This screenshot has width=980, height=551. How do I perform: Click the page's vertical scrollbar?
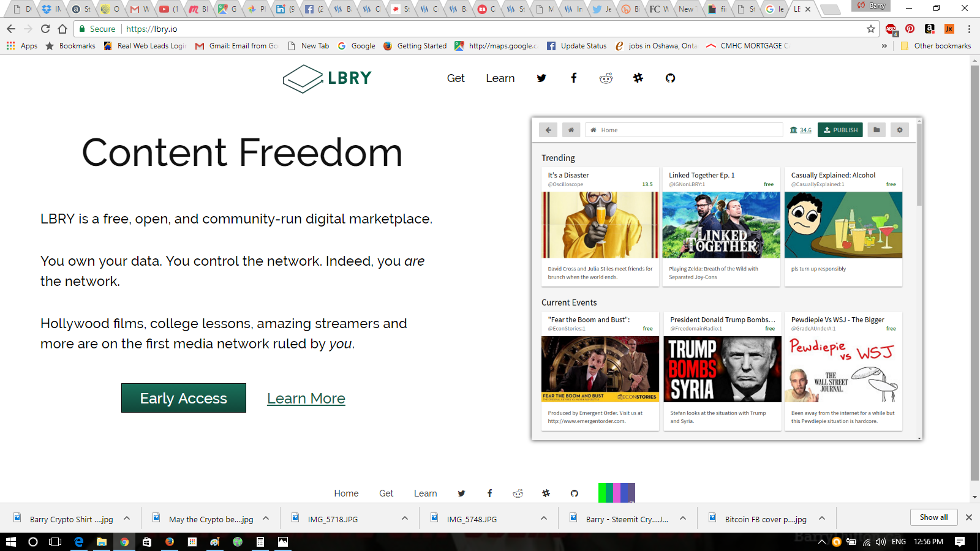(x=974, y=274)
